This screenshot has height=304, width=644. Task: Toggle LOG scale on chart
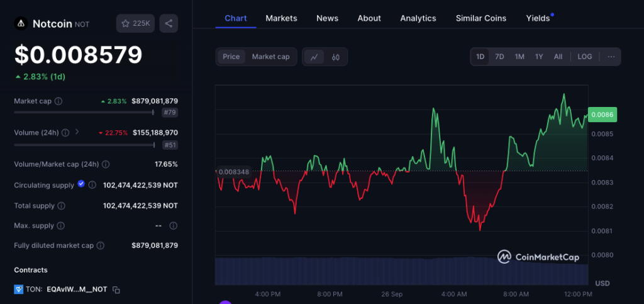(585, 57)
